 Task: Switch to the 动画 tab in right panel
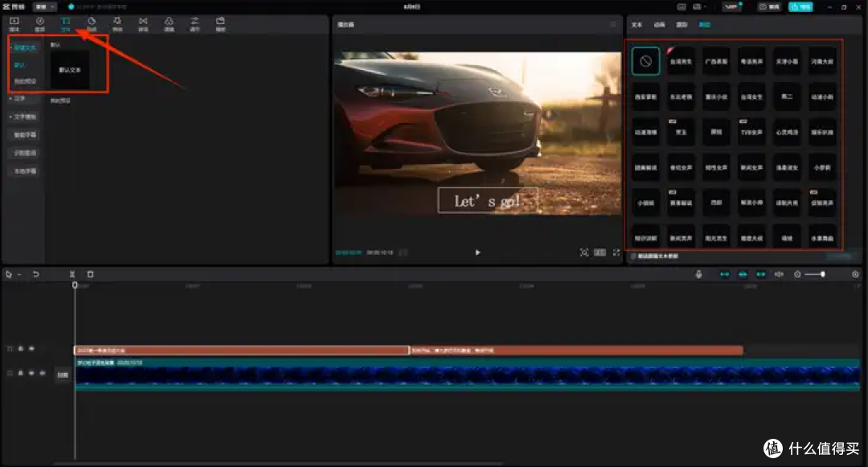click(x=659, y=24)
